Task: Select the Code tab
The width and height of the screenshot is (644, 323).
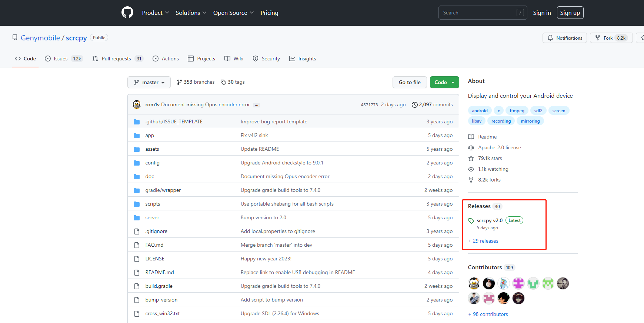Action: (x=25, y=59)
